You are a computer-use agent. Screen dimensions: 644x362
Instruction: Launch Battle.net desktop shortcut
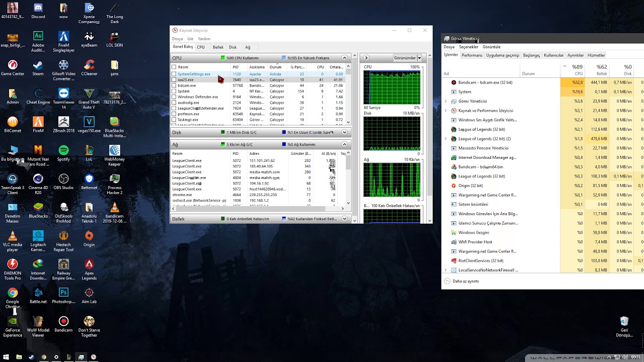(x=38, y=296)
